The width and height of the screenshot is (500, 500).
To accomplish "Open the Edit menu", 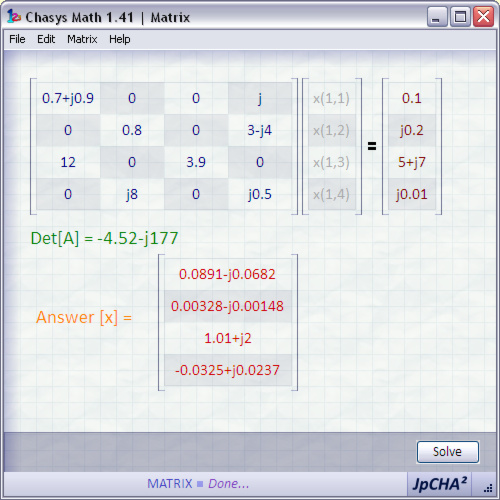I will pyautogui.click(x=46, y=39).
